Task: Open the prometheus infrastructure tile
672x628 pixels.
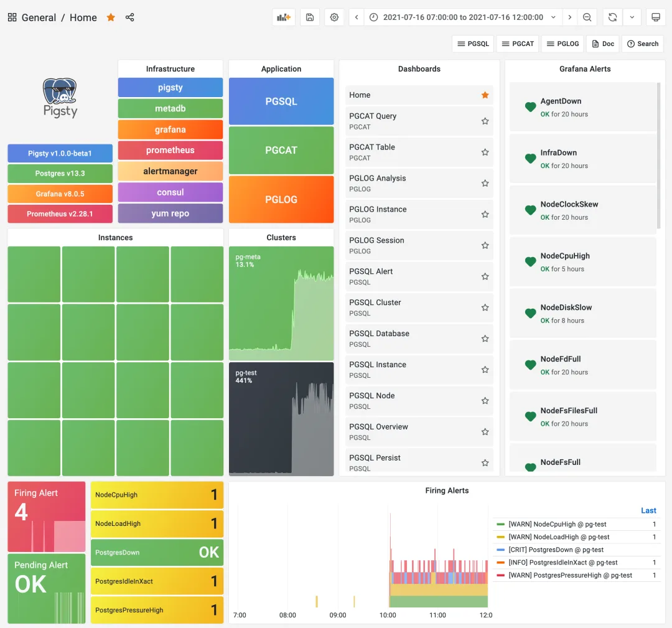Action: coord(170,150)
